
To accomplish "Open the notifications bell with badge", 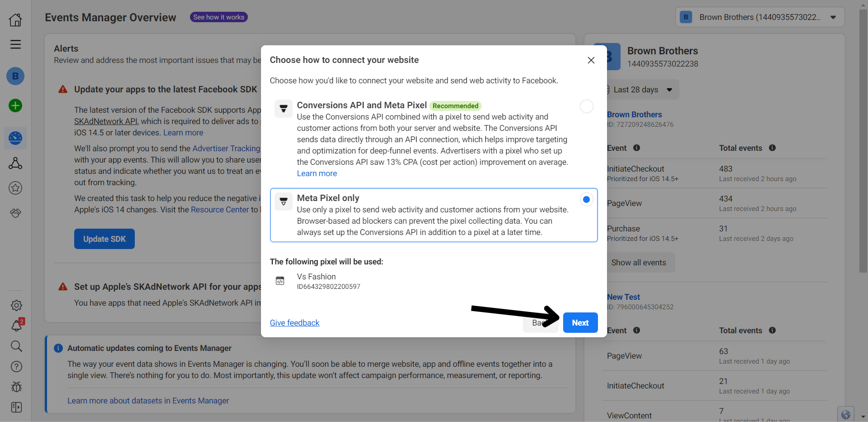I will coord(17,325).
